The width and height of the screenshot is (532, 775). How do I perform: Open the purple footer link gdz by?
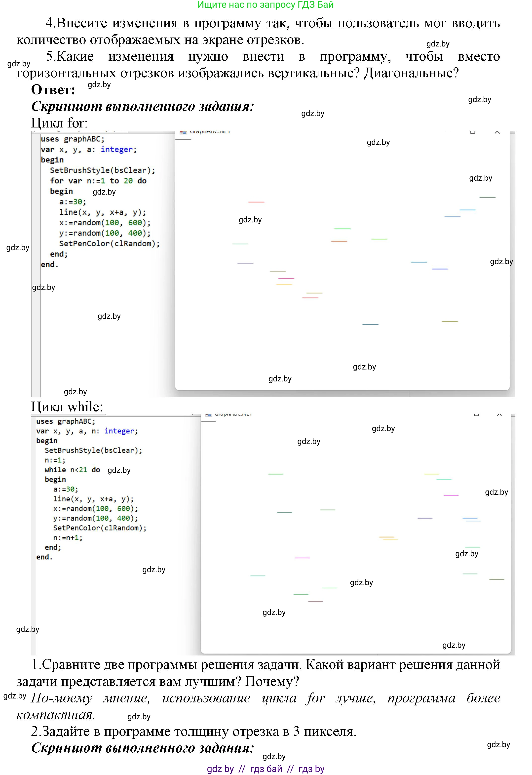click(220, 769)
